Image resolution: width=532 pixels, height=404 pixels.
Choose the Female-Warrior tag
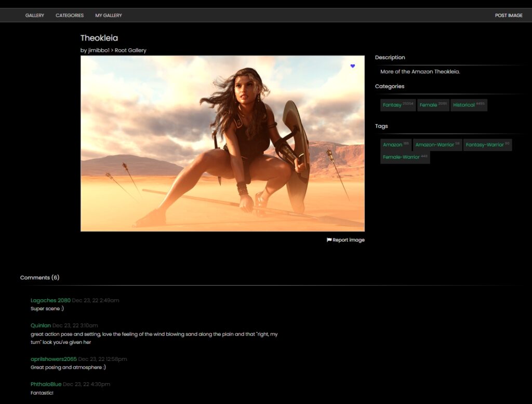pos(401,157)
